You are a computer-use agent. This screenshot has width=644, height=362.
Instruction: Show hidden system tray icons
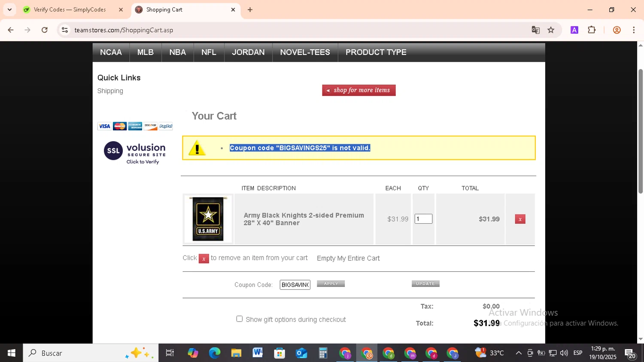(x=519, y=353)
